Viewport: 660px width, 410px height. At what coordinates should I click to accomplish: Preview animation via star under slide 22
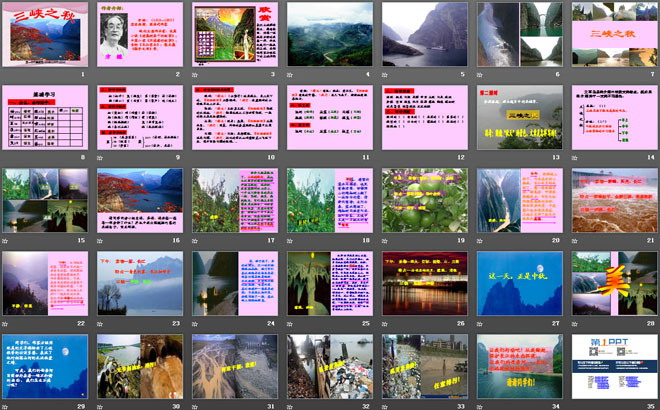(x=5, y=324)
